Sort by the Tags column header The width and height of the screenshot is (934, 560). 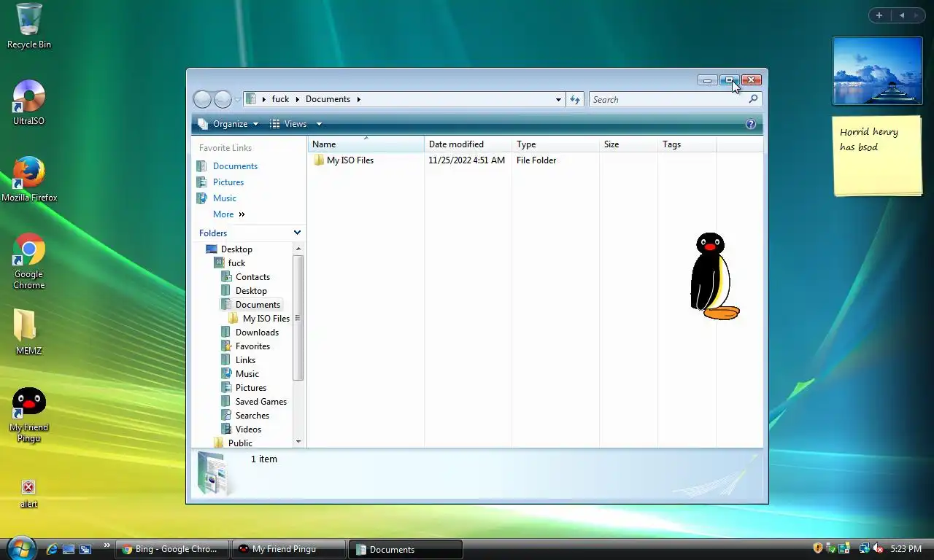coord(687,144)
